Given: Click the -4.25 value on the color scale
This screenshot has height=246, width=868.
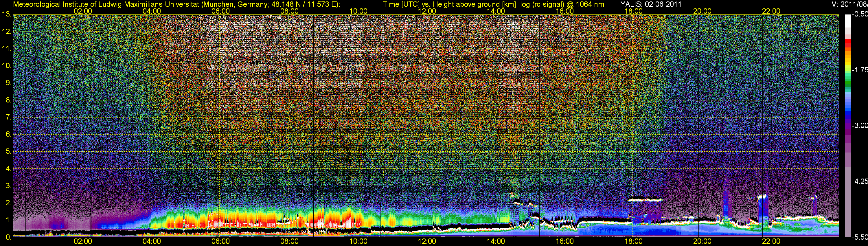Looking at the screenshot, I should coord(860,181).
